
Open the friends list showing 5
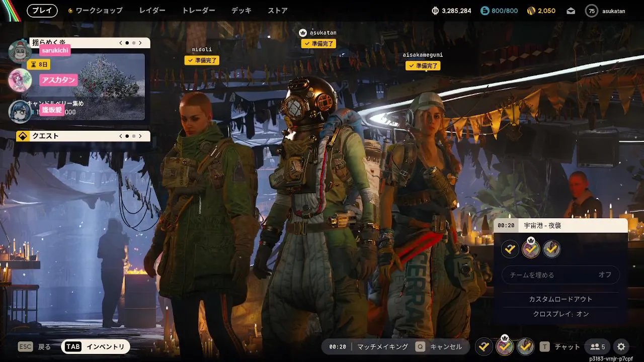(x=598, y=347)
